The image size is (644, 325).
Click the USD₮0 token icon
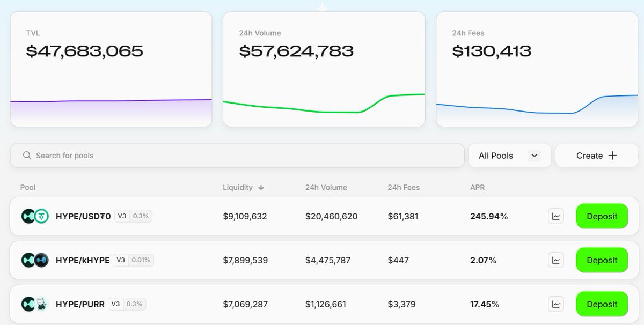[41, 216]
